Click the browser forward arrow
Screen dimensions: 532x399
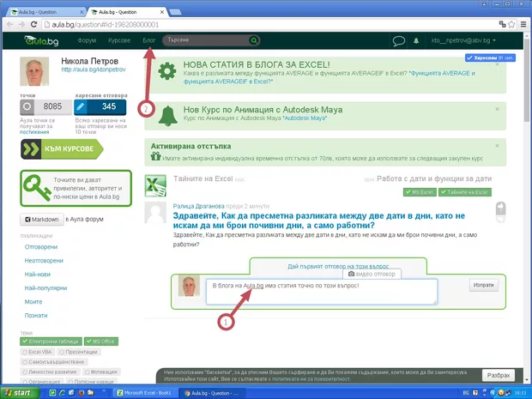click(21, 24)
